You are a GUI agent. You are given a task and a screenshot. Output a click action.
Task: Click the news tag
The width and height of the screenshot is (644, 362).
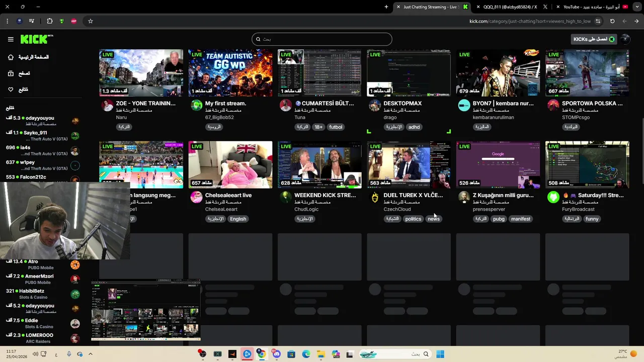click(434, 219)
